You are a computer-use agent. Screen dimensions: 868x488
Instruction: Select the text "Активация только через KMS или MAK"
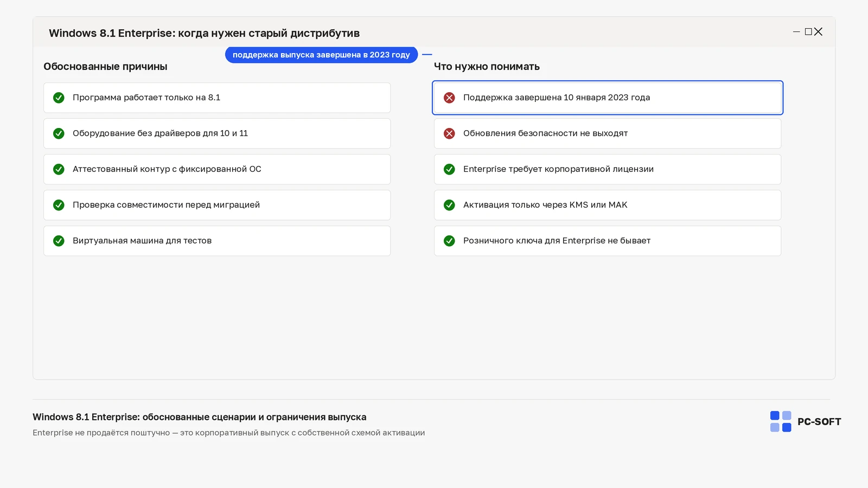pos(545,205)
